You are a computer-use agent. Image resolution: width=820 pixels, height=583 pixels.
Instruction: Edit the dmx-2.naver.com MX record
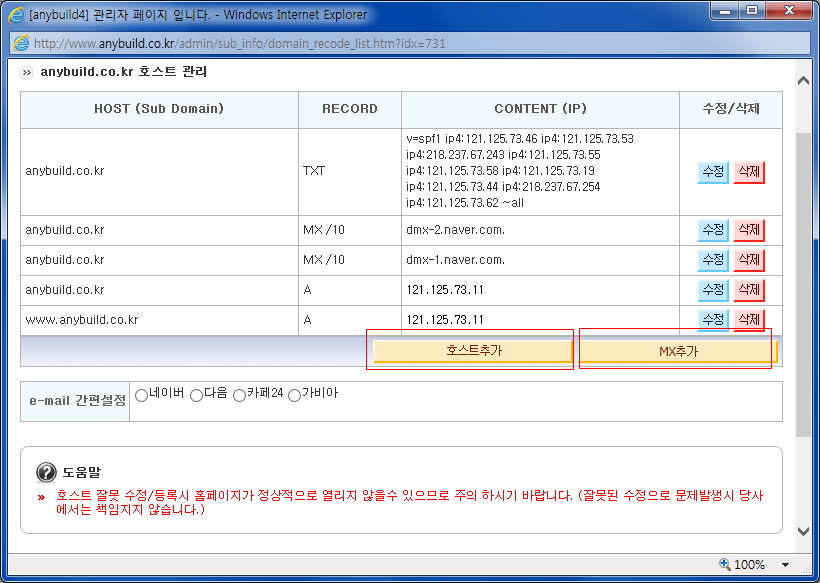tap(713, 230)
